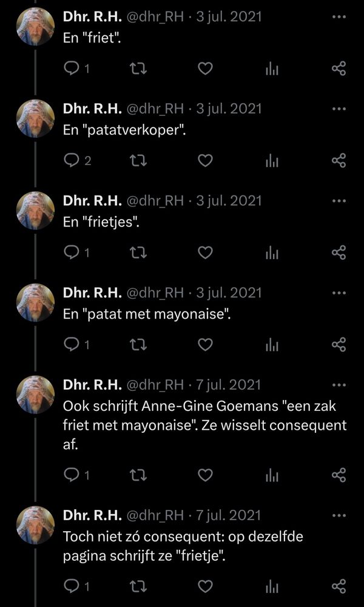The image size is (364, 607).
Task: Open more menu on Anne-Gine Goemans tweet
Action: 339,385
